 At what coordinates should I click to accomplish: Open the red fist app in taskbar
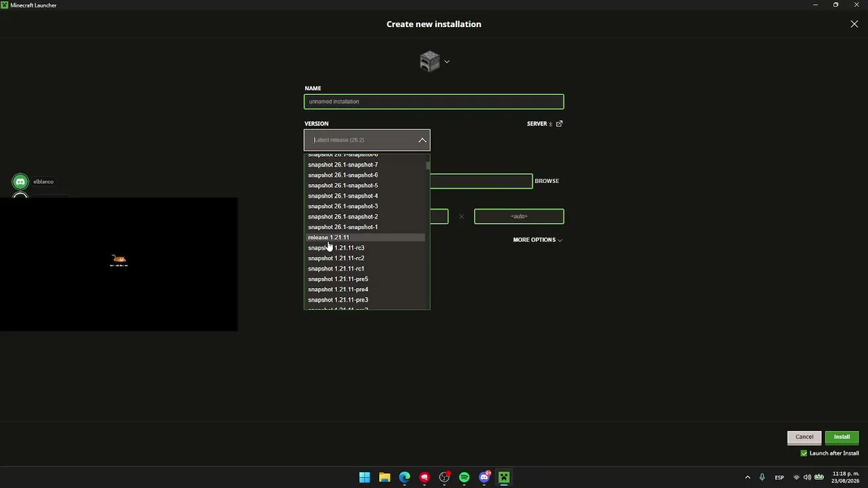425,478
